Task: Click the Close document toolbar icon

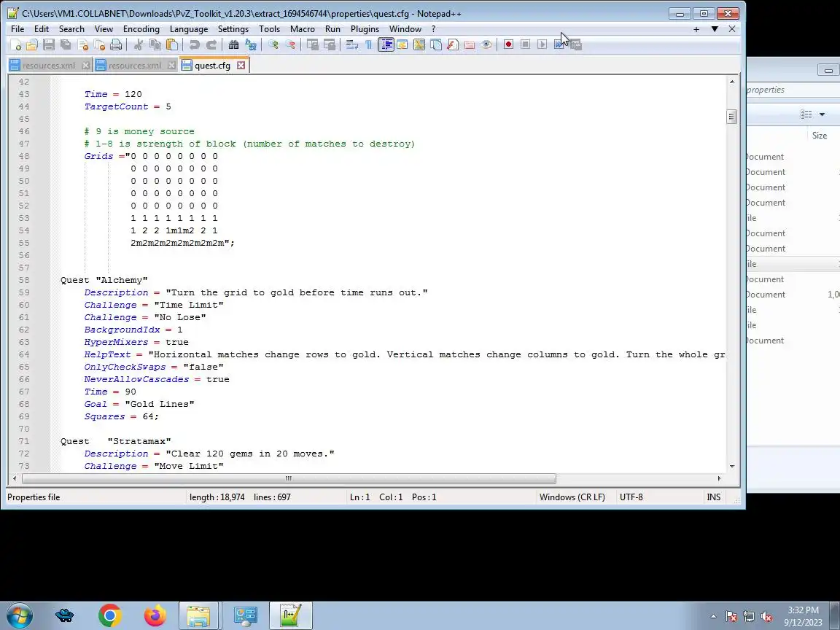Action: click(x=82, y=44)
